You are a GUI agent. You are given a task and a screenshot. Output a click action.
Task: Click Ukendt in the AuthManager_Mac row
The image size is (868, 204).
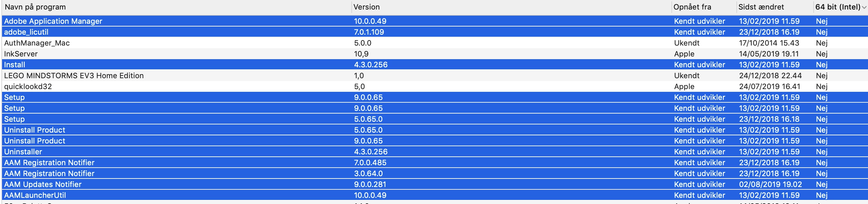coord(687,43)
